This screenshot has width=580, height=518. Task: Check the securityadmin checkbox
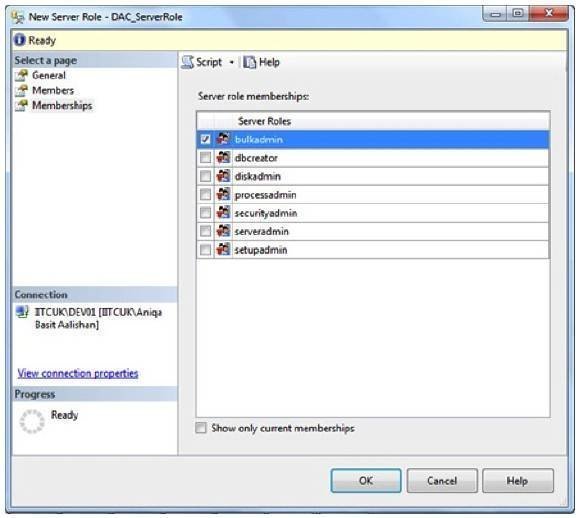(205, 213)
